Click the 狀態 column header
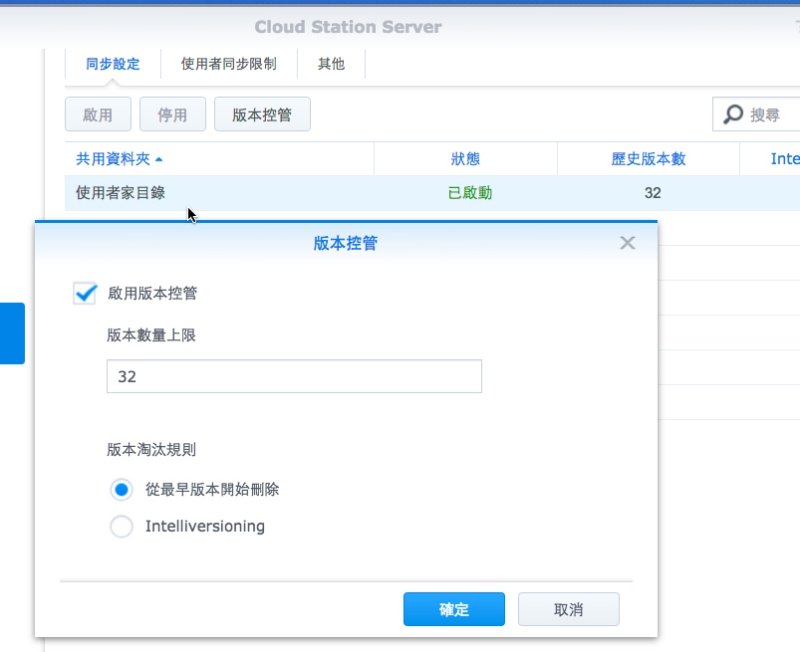Screen dimensions: 800x652 (465, 159)
